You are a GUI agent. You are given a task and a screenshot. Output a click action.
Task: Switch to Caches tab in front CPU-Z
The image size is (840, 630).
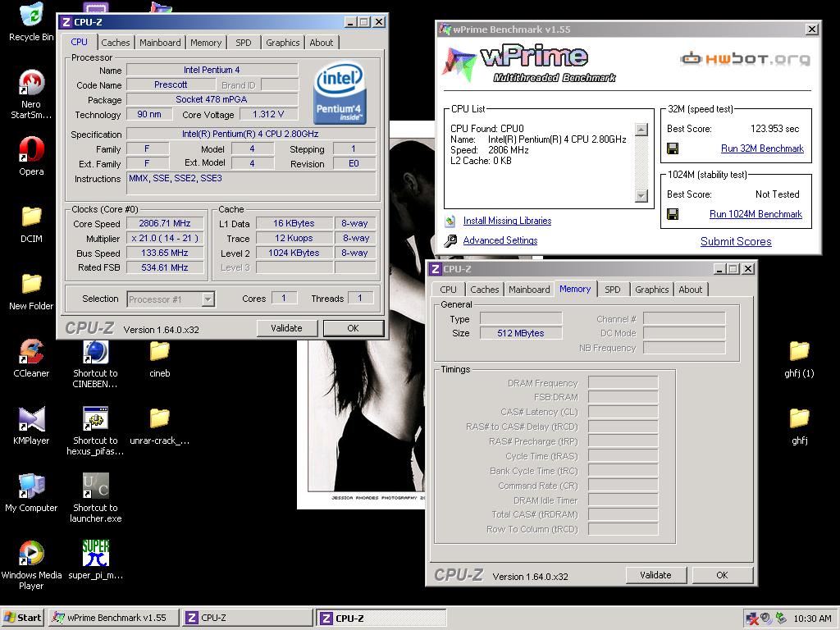[115, 43]
